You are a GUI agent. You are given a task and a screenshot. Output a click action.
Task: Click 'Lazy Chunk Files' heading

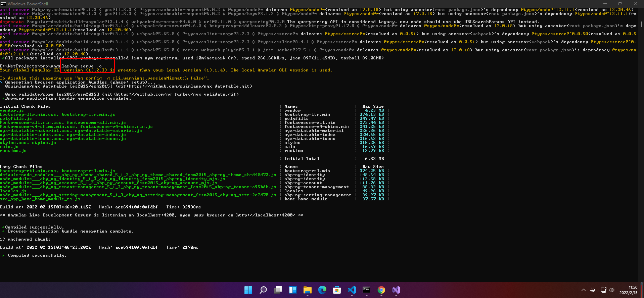tap(21, 167)
